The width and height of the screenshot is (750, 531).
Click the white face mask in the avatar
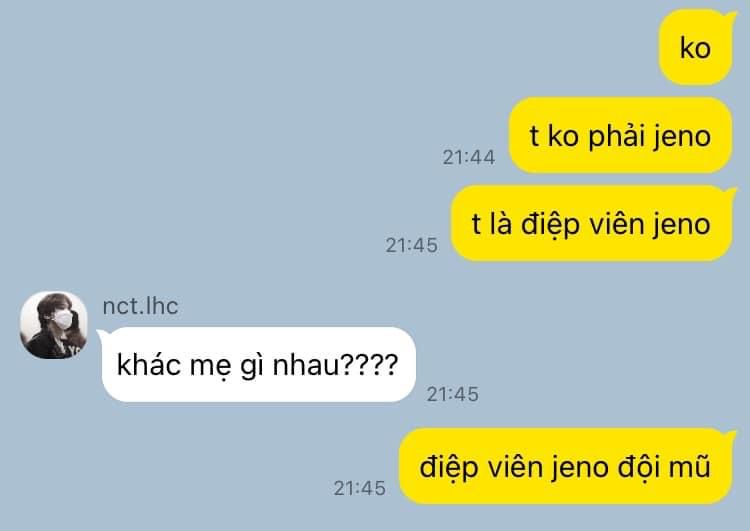(63, 319)
